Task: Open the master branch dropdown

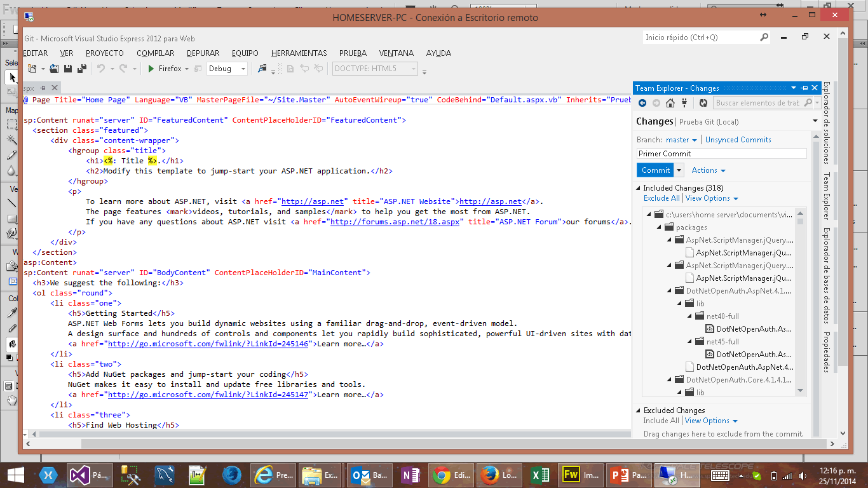Action: pyautogui.click(x=682, y=140)
